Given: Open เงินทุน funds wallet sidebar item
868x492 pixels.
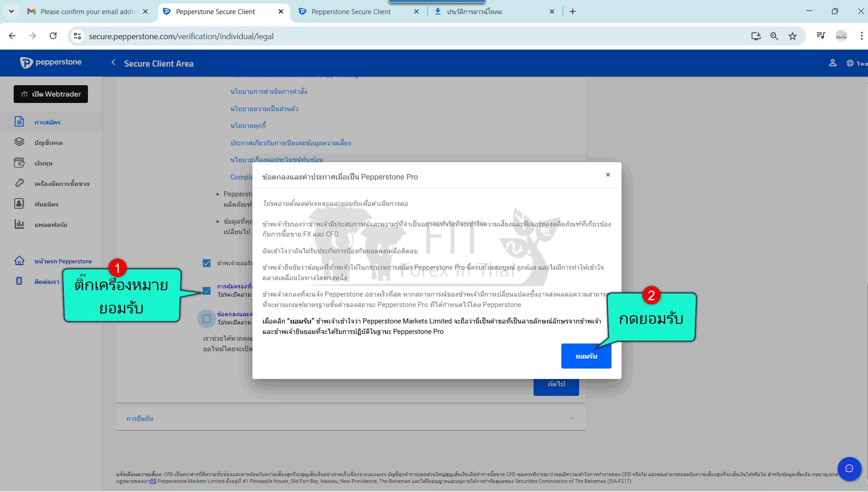Looking at the screenshot, I should pyautogui.click(x=43, y=163).
